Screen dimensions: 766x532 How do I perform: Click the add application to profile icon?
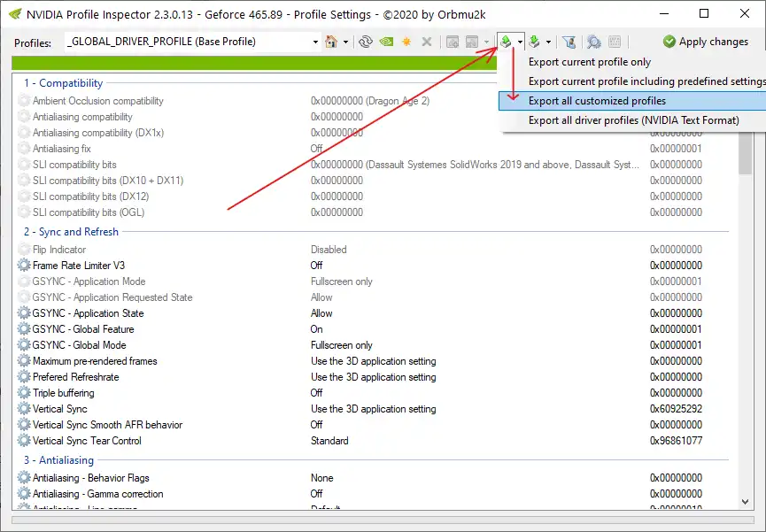453,41
